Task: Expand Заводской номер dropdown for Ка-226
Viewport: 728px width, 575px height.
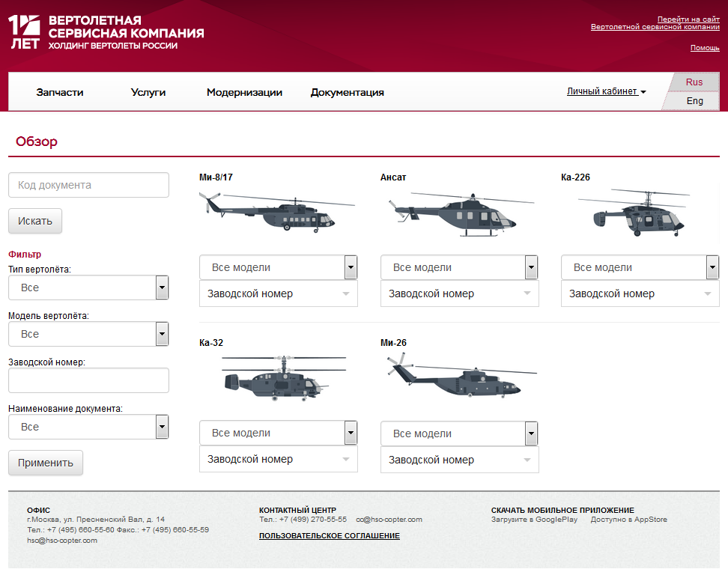Action: (640, 293)
